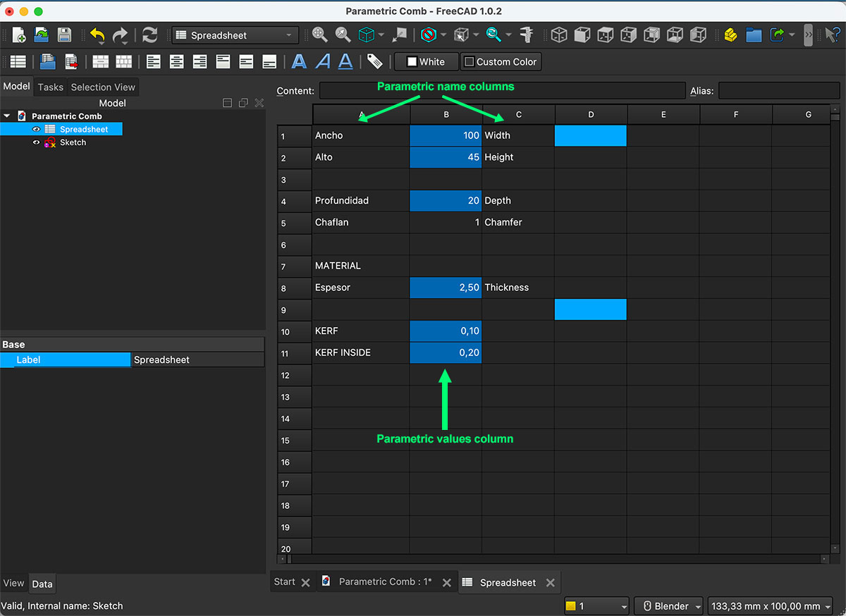Show hidden toolbar items with the chevron

(809, 35)
